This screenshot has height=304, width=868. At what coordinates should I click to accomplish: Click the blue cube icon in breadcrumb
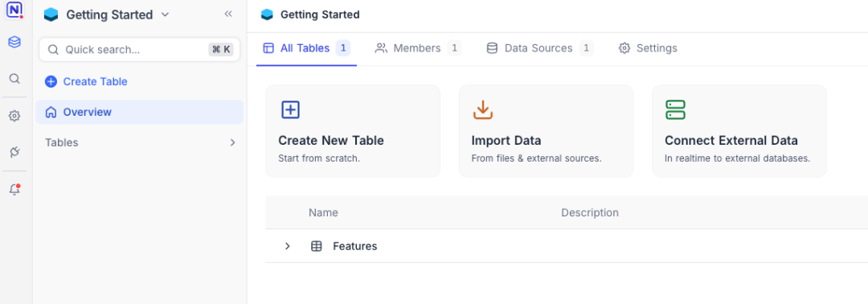[x=268, y=15]
